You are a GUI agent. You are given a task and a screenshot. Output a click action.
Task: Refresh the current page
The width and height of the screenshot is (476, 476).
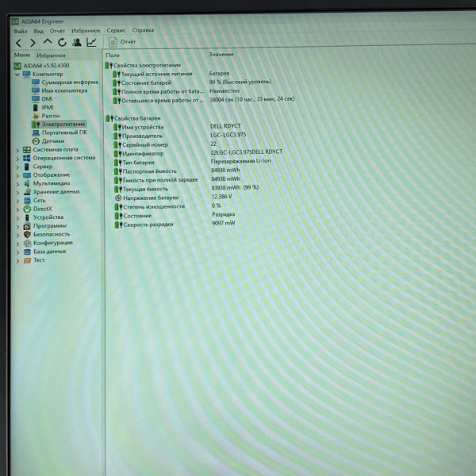click(62, 42)
